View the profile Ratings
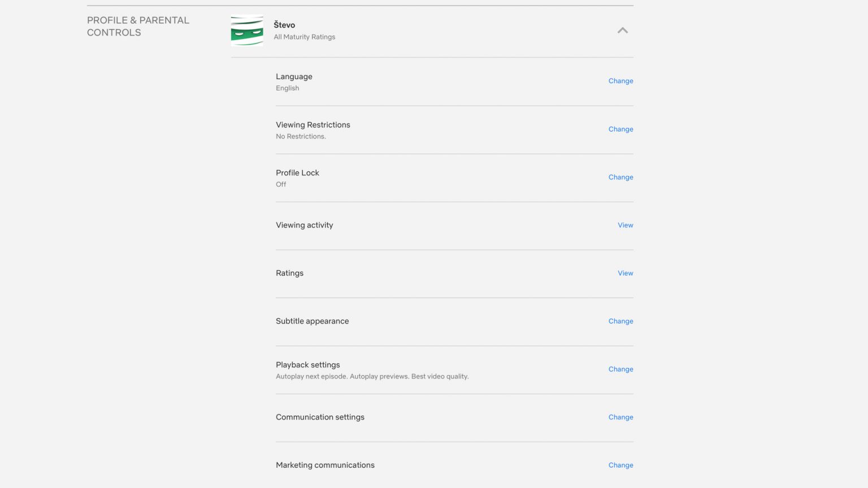 [x=625, y=273]
